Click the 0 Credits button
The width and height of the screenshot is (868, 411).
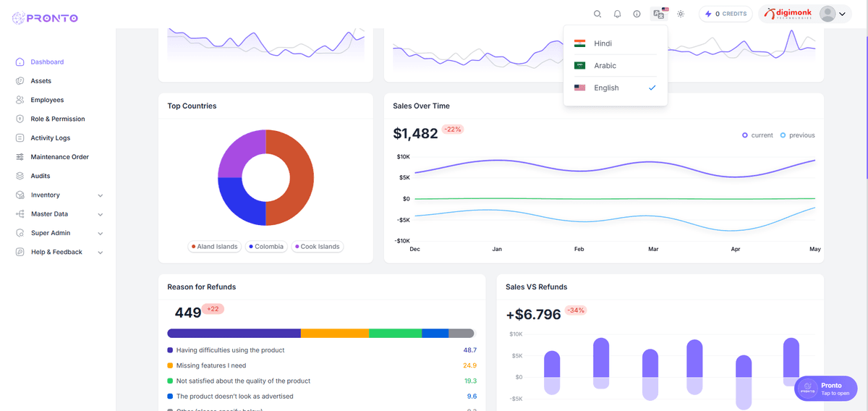pyautogui.click(x=726, y=14)
